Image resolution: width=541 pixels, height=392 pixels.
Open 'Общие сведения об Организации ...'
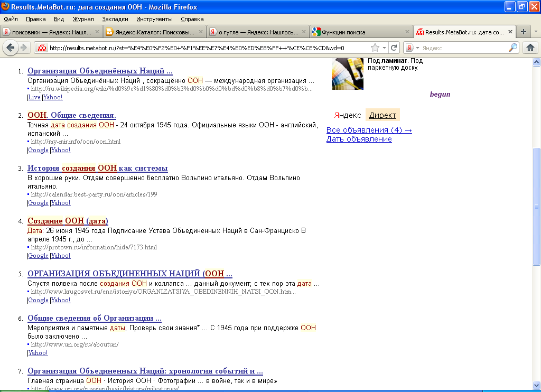[x=95, y=318]
